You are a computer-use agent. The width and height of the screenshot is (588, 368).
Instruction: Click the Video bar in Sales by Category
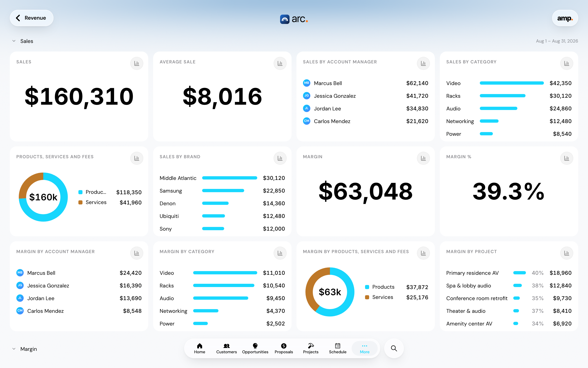(511, 83)
